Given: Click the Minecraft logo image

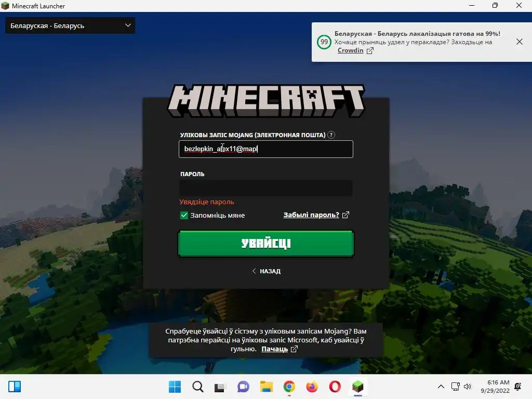Looking at the screenshot, I should [266, 101].
